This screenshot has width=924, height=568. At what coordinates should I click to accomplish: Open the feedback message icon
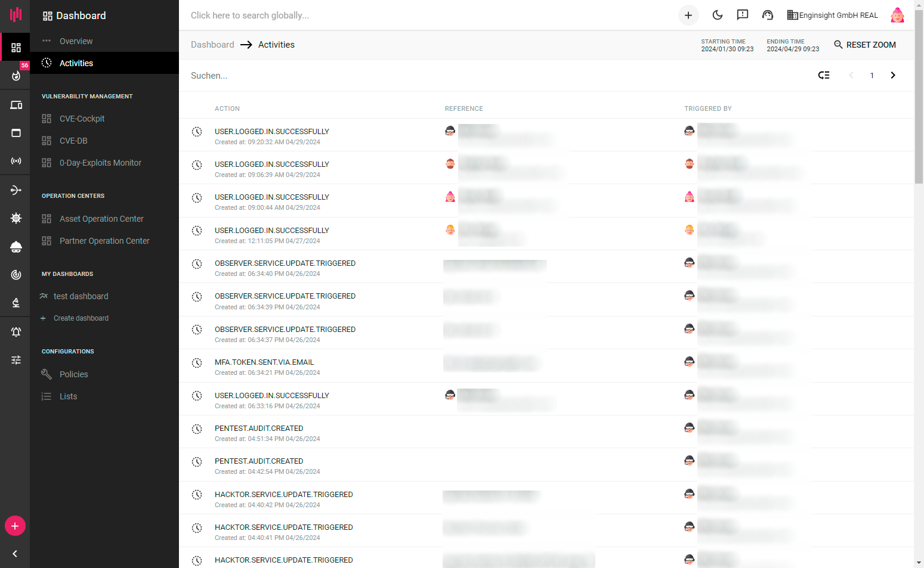click(x=743, y=15)
